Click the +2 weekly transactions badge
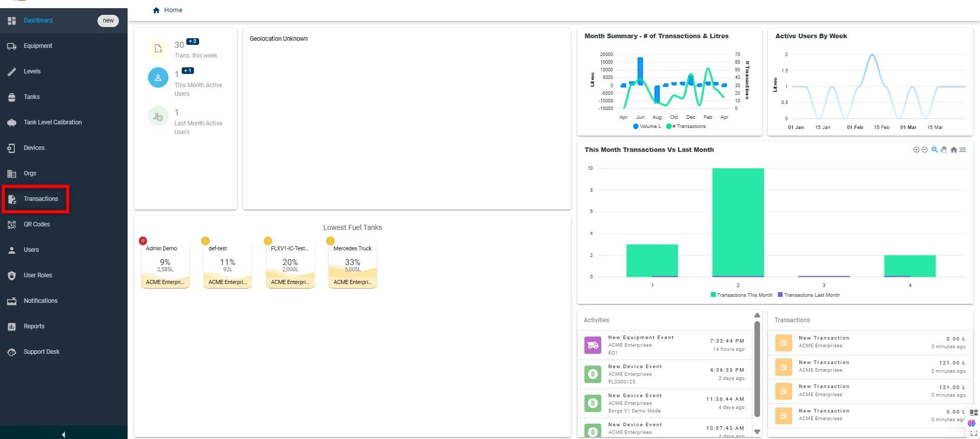The image size is (980, 439). 192,41
